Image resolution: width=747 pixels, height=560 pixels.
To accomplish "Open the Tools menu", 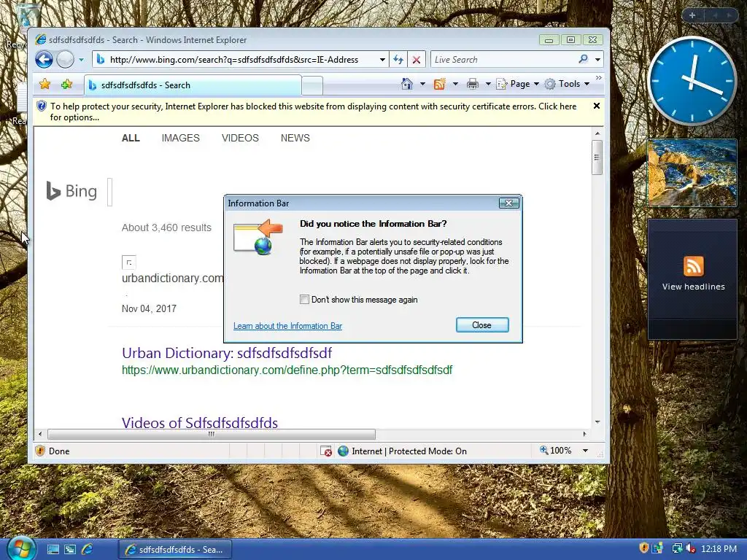I will (x=567, y=84).
